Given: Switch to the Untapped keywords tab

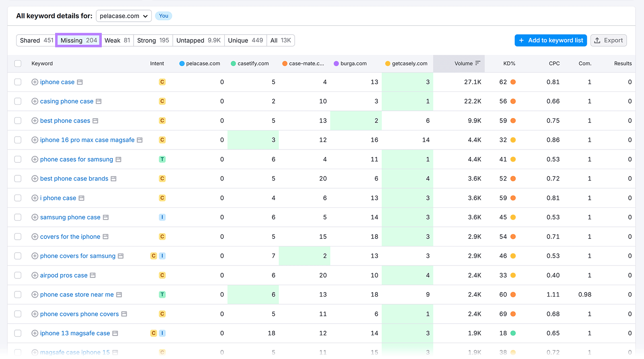Looking at the screenshot, I should (x=198, y=40).
